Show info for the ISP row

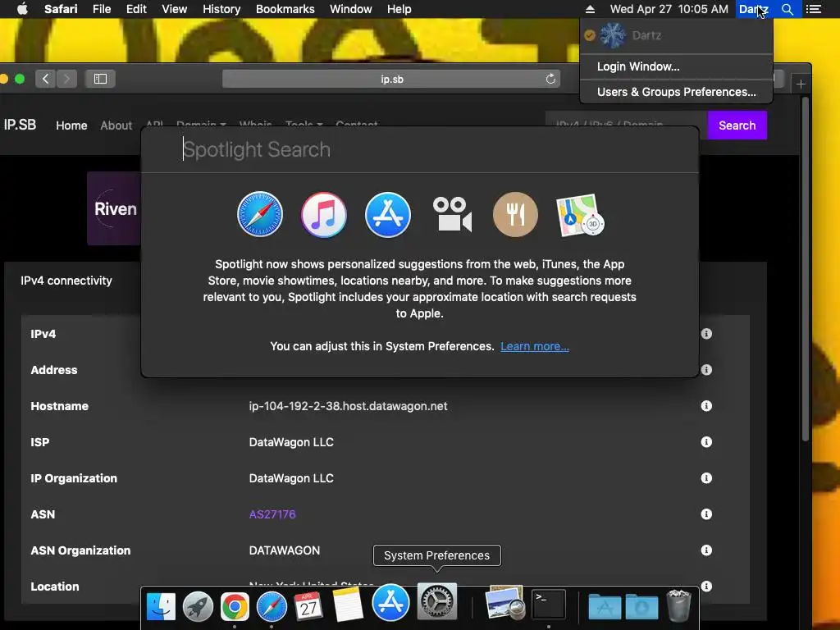(706, 442)
